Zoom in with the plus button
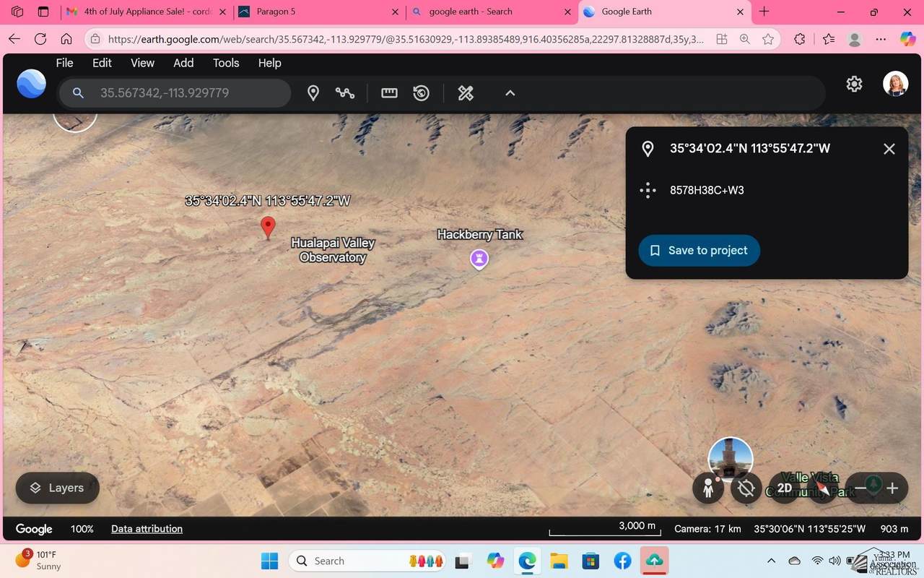The image size is (924, 578). coord(892,488)
